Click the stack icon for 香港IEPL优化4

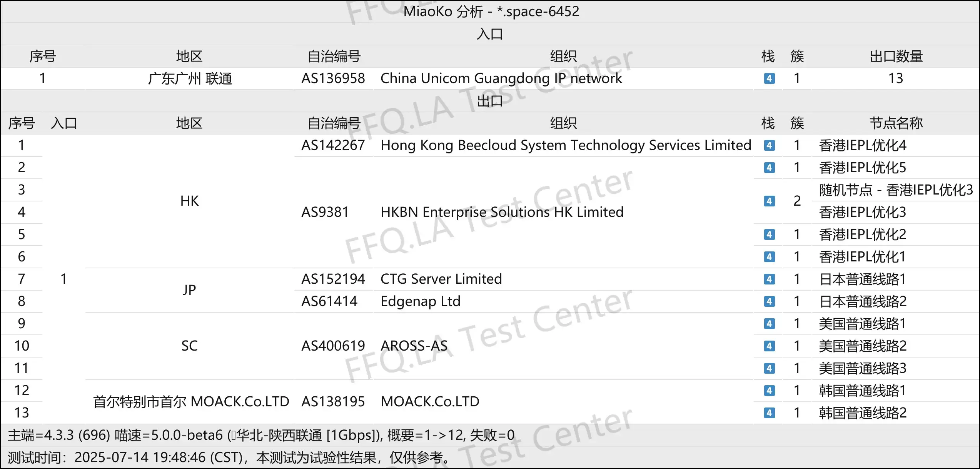[x=769, y=145]
